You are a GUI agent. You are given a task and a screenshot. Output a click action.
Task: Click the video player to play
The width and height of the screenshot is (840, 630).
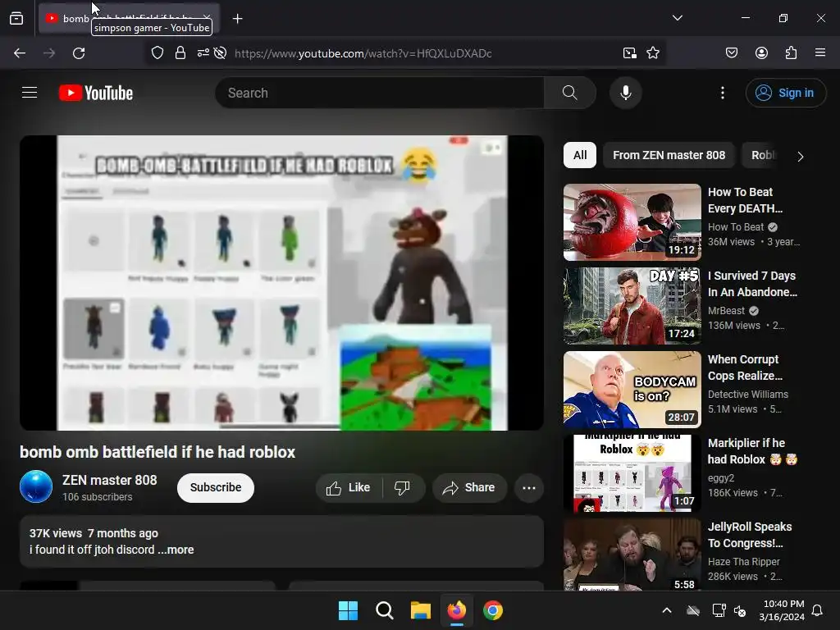(282, 283)
